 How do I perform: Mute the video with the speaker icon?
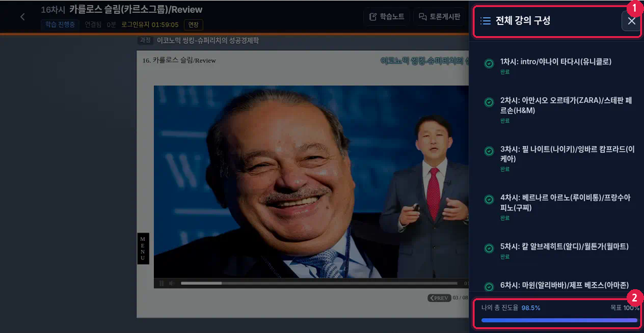(172, 283)
